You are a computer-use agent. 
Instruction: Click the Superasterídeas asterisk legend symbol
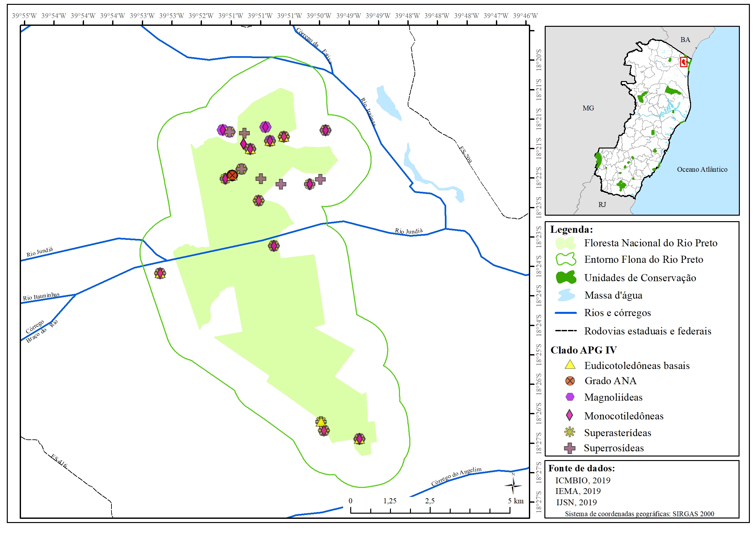(x=570, y=432)
